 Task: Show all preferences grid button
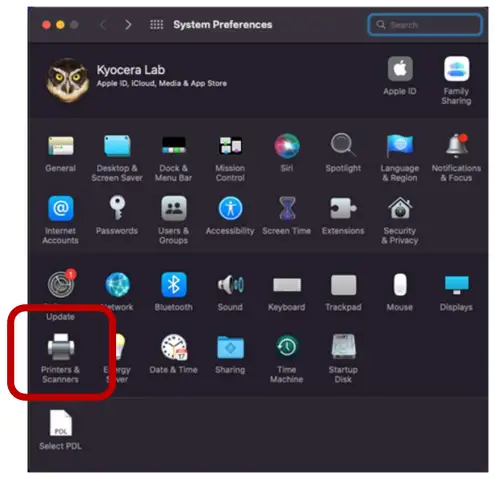(157, 25)
